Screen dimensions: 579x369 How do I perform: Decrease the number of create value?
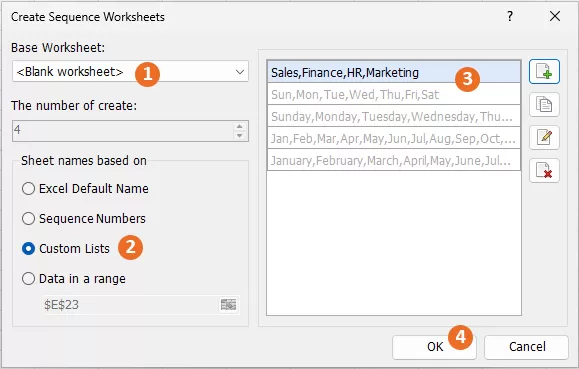(240, 136)
